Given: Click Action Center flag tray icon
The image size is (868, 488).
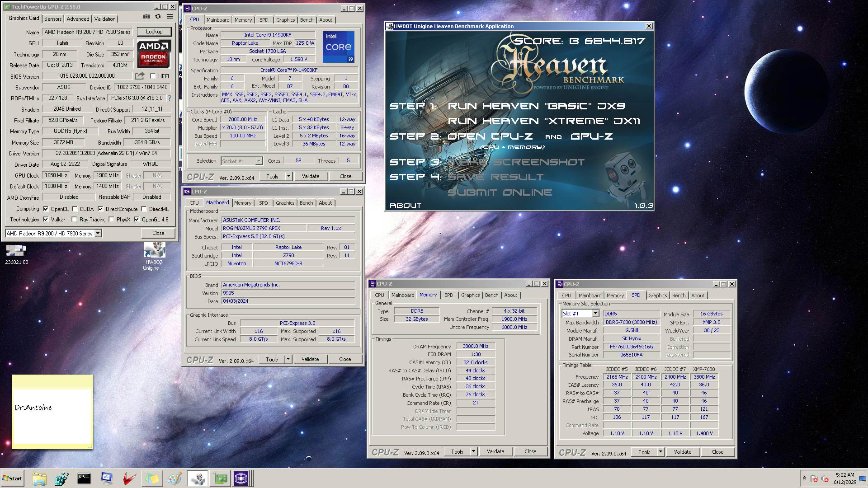Looking at the screenshot, I should click(814, 479).
